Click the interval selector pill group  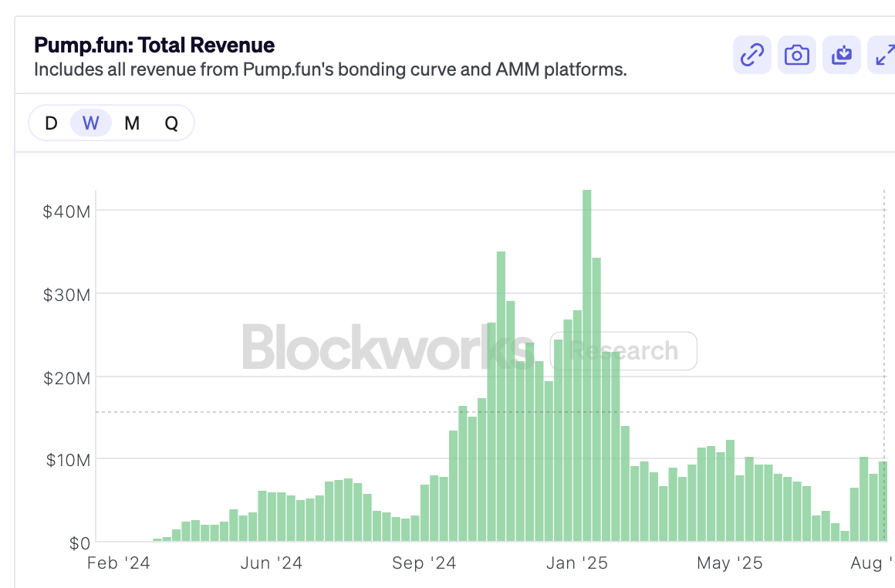[111, 123]
